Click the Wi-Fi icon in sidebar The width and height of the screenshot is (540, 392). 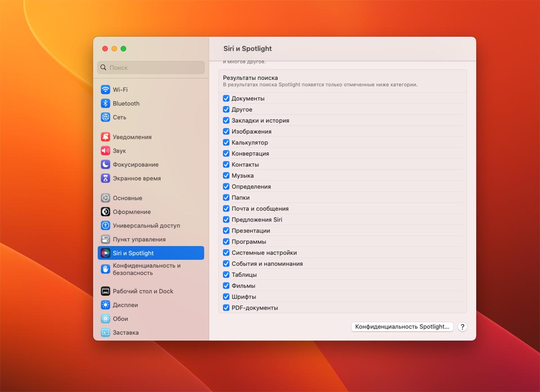pyautogui.click(x=105, y=90)
